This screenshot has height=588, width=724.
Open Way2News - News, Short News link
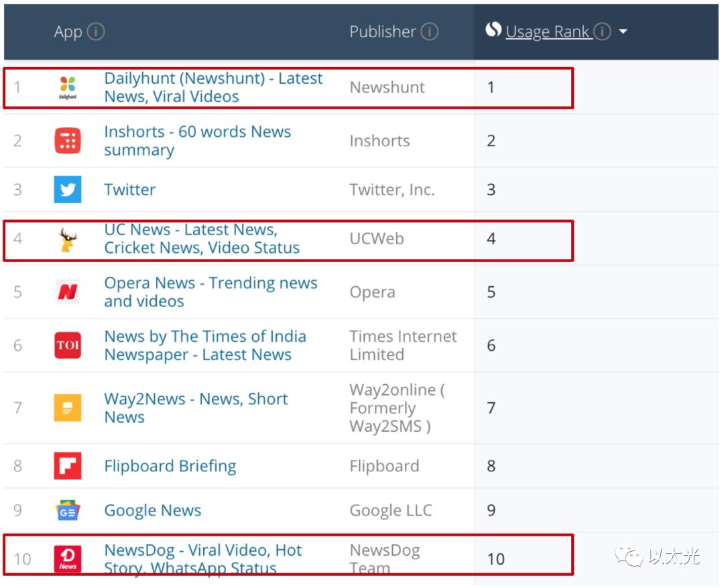pos(196,408)
